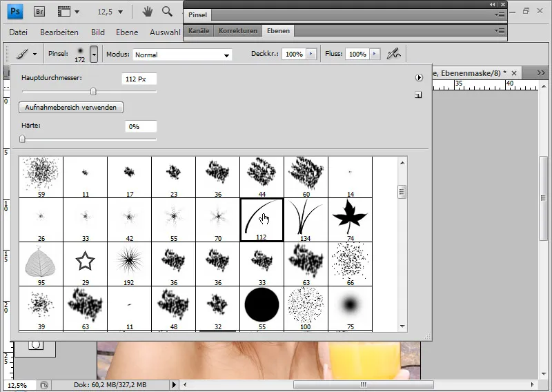Image resolution: width=552 pixels, height=392 pixels.
Task: Switch to the Ebenen tab
Action: point(278,30)
